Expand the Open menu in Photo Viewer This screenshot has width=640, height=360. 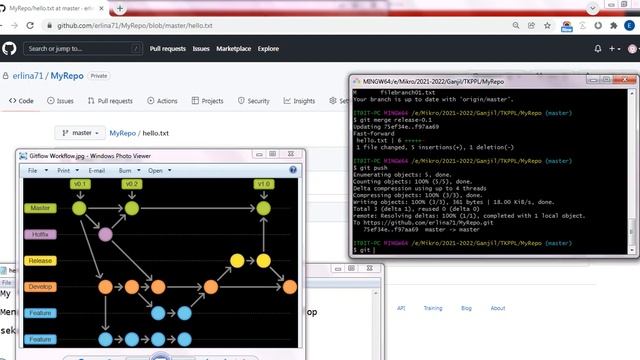[160, 171]
